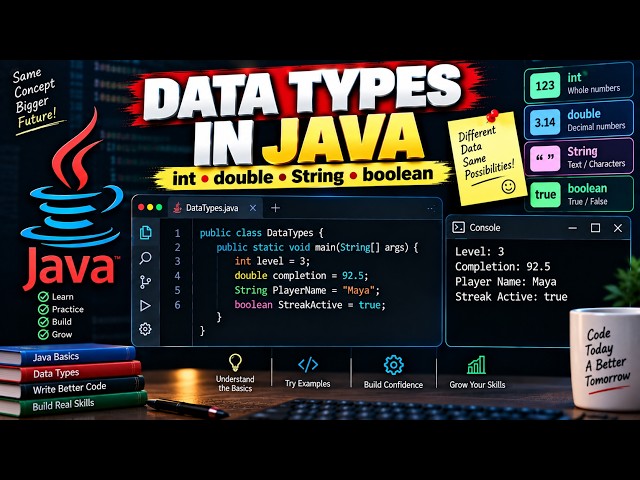The height and width of the screenshot is (480, 640).
Task: Click the green true boolean badge
Action: (545, 195)
